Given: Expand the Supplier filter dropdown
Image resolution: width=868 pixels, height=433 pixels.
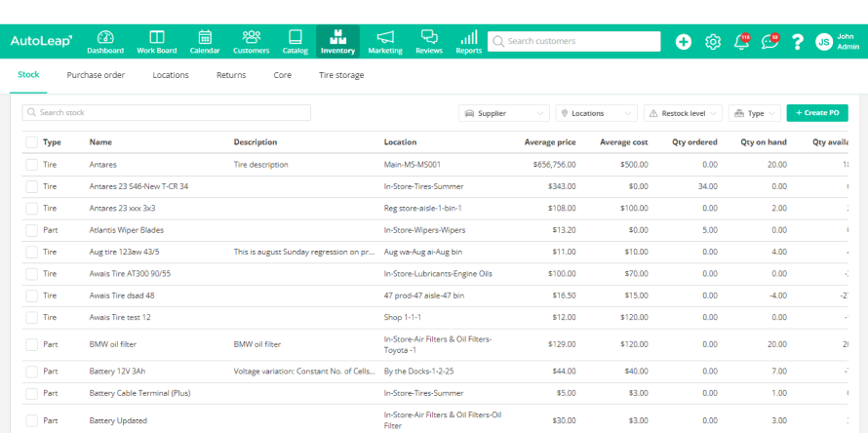Looking at the screenshot, I should (503, 113).
